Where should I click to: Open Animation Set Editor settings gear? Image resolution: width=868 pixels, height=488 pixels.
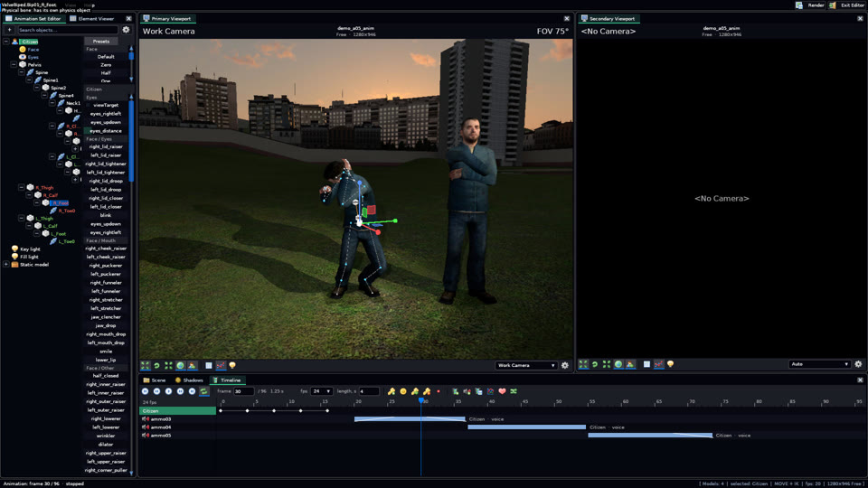pos(127,30)
